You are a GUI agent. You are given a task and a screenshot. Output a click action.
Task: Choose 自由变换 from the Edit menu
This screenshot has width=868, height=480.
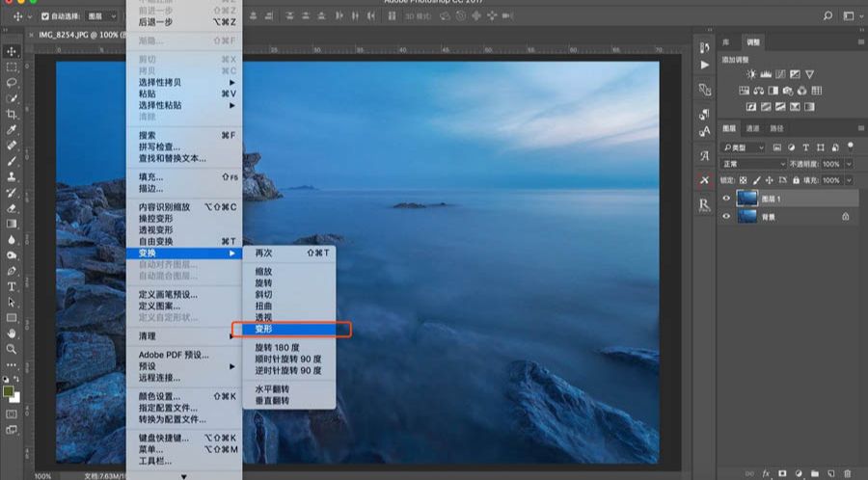tap(184, 241)
